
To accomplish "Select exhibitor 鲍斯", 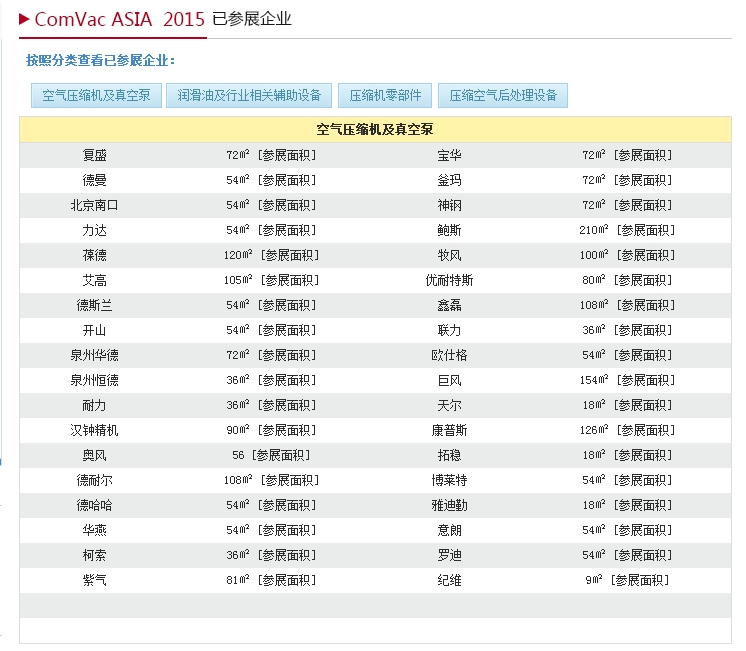I will click(x=449, y=230).
